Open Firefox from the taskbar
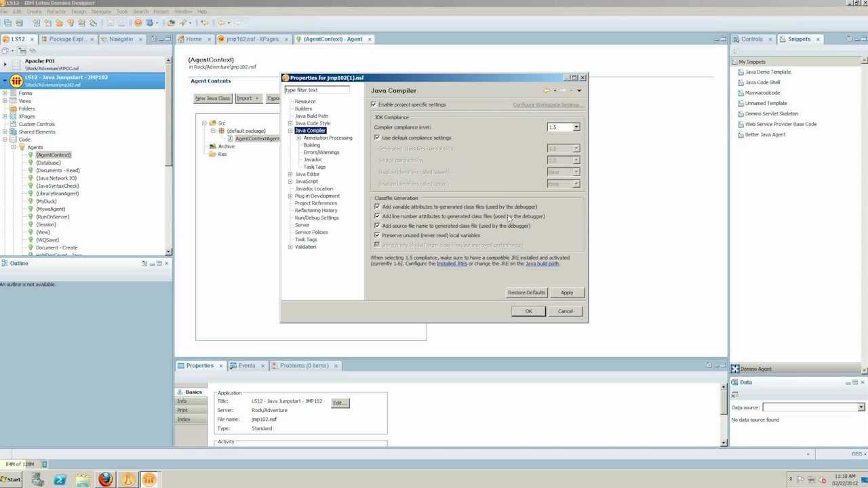This screenshot has width=868, height=488. (x=105, y=479)
